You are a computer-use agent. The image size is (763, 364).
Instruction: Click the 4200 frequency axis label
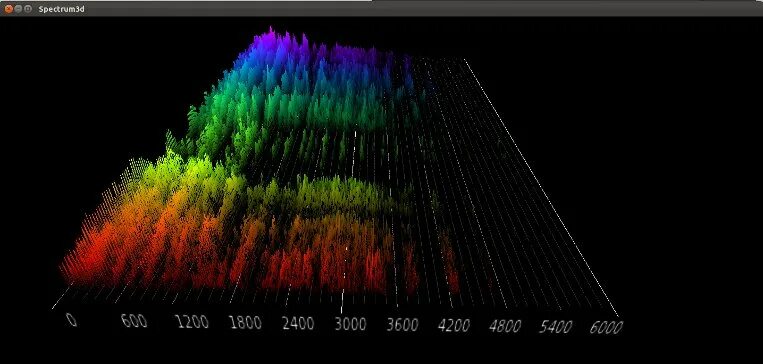click(454, 326)
